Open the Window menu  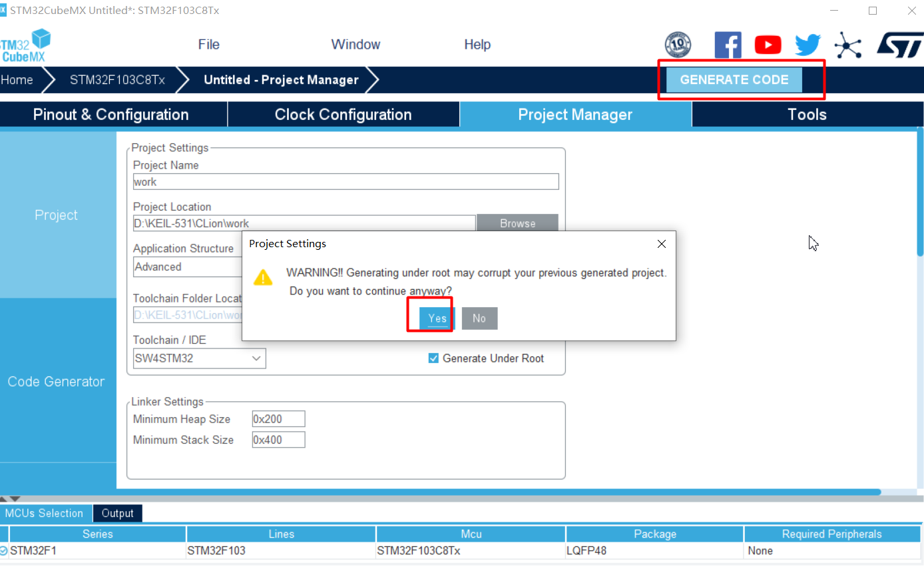click(355, 45)
